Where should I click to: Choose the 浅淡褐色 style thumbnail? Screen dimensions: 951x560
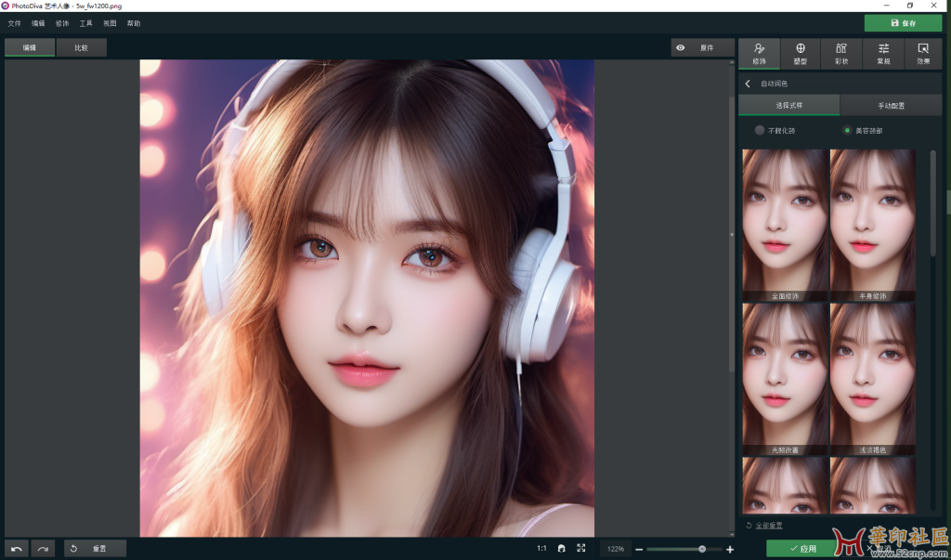873,379
